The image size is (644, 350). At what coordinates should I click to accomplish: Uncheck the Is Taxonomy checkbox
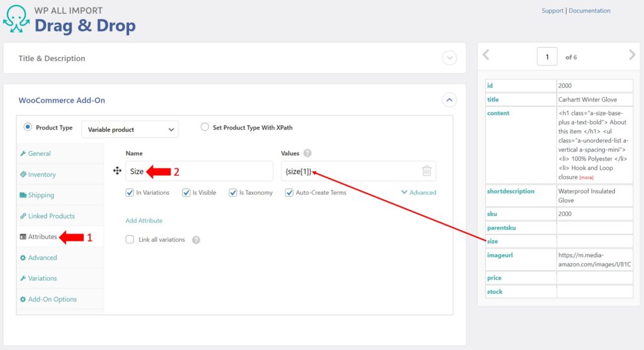click(233, 192)
